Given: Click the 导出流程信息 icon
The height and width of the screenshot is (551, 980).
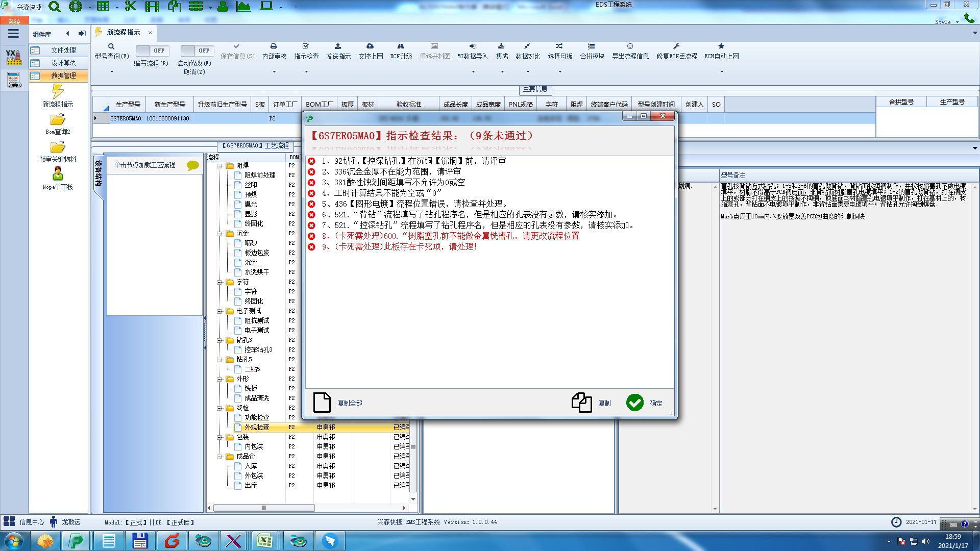Looking at the screenshot, I should pyautogui.click(x=630, y=46).
